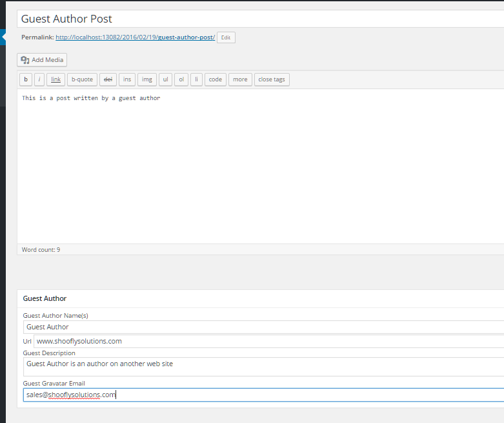The image size is (504, 423).
Task: Add an ordered list with ol button
Action: coord(181,79)
